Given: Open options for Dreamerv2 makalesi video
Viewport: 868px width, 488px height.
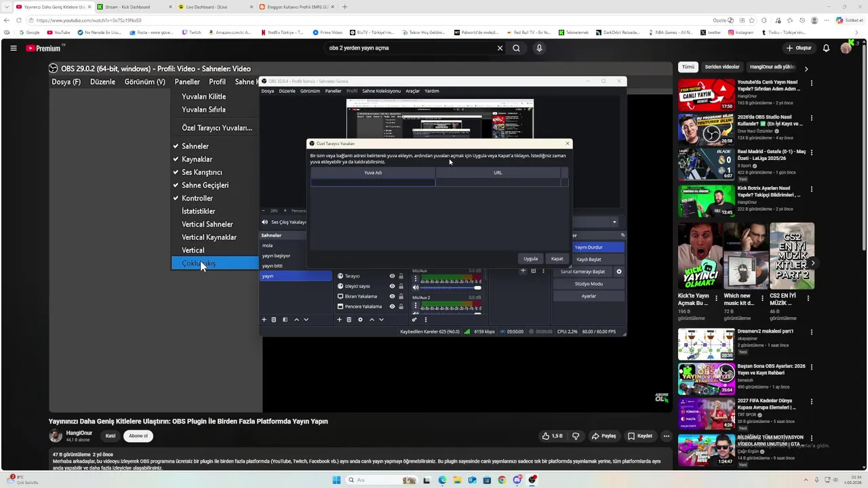Looking at the screenshot, I should coord(812,333).
